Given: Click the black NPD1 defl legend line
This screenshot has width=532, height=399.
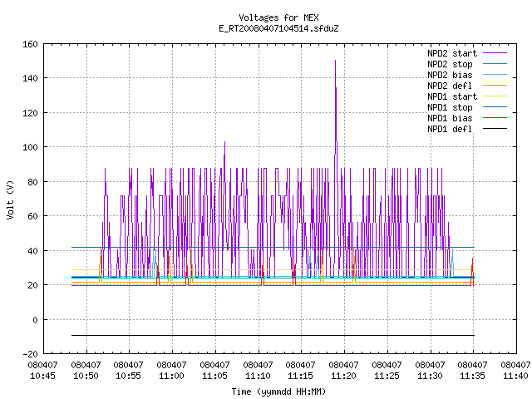Looking at the screenshot, I should pos(495,129).
